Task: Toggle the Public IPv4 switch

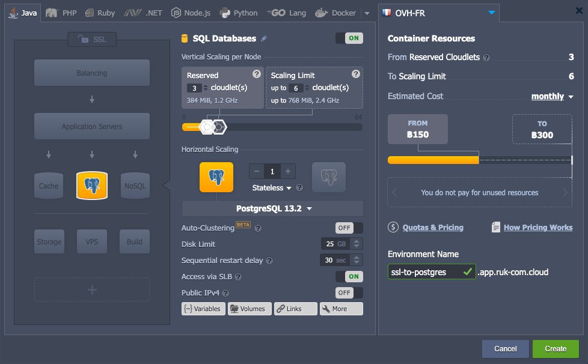Action: point(349,293)
